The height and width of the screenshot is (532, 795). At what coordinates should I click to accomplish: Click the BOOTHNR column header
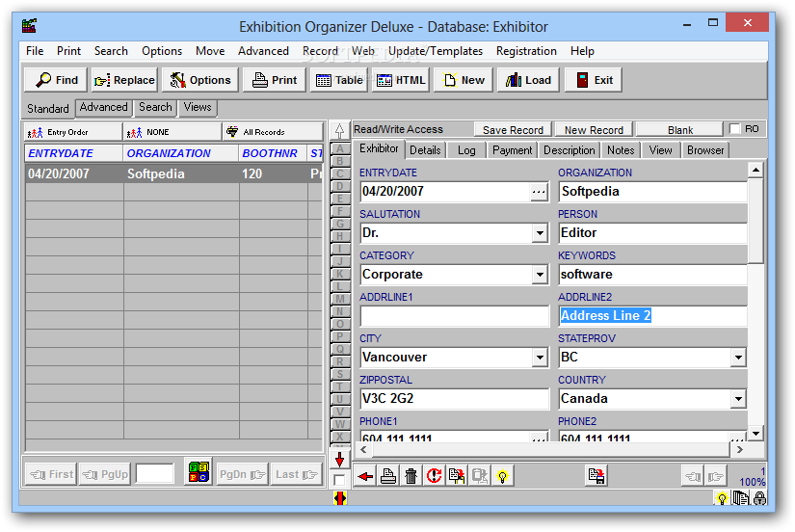click(x=273, y=153)
